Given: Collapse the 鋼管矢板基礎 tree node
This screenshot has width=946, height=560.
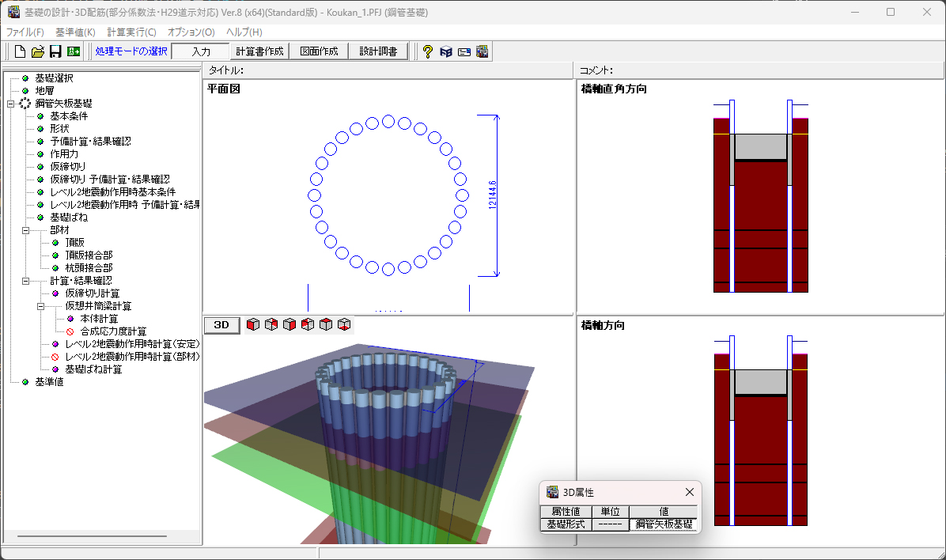Looking at the screenshot, I should pos(10,104).
